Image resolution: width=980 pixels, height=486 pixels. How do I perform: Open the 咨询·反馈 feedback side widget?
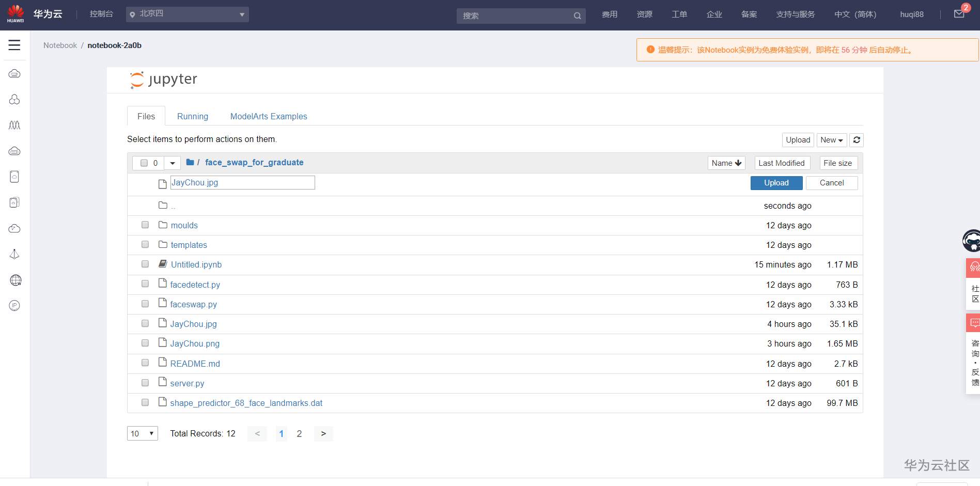click(x=973, y=354)
